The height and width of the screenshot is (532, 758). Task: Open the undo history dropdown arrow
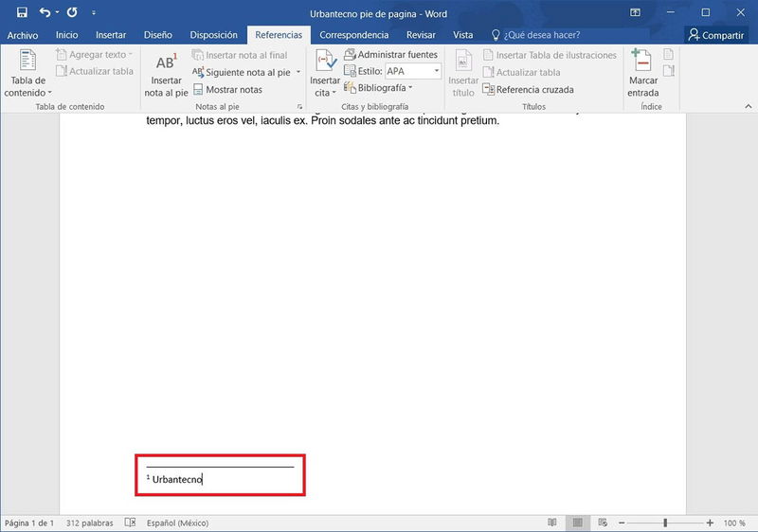[x=57, y=12]
